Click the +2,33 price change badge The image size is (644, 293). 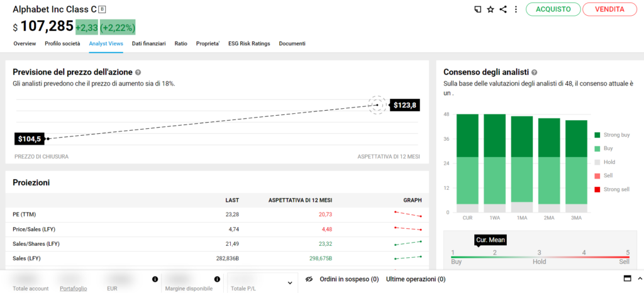(86, 27)
